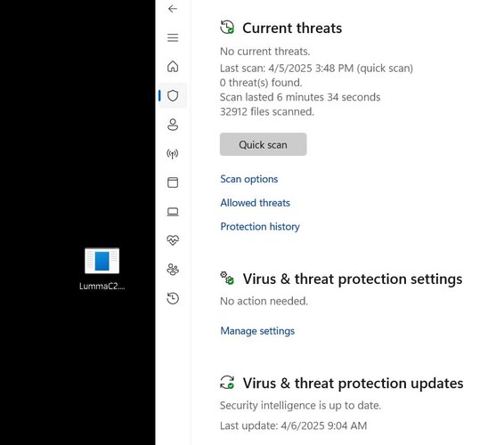Open Device performance & health heart icon
Screen dimensions: 504x445
pyautogui.click(x=173, y=240)
